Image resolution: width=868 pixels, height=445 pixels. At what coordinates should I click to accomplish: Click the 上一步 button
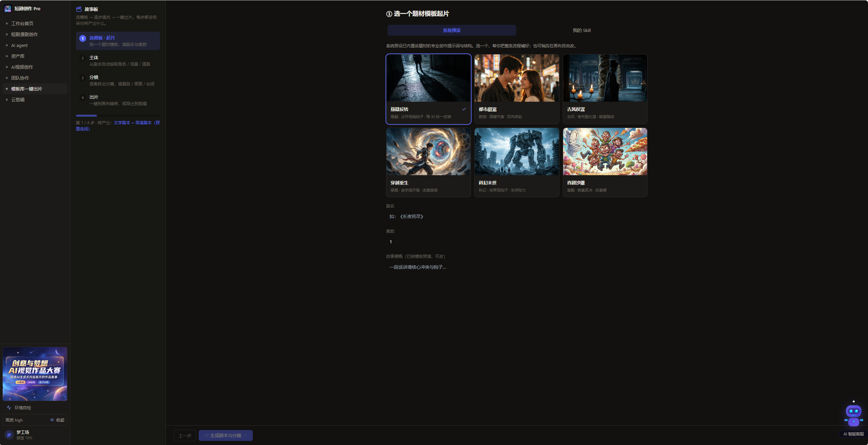point(185,435)
